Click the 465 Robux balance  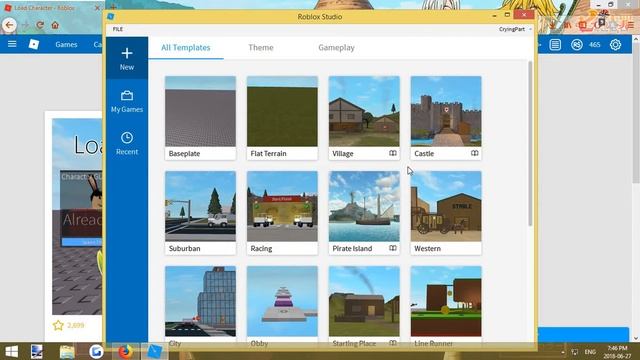coord(595,44)
